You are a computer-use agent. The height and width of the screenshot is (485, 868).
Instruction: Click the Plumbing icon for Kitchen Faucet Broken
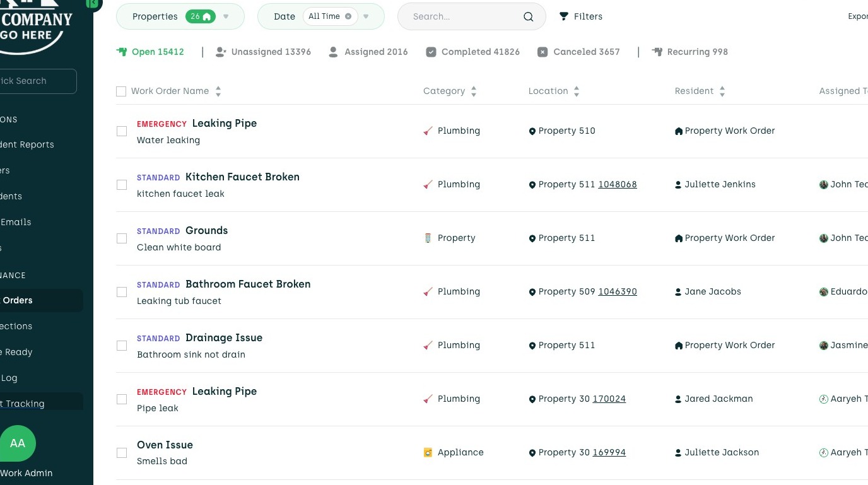(428, 185)
